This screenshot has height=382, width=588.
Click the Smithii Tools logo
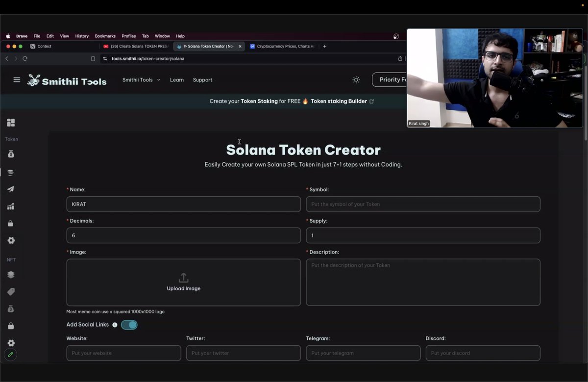pyautogui.click(x=67, y=80)
